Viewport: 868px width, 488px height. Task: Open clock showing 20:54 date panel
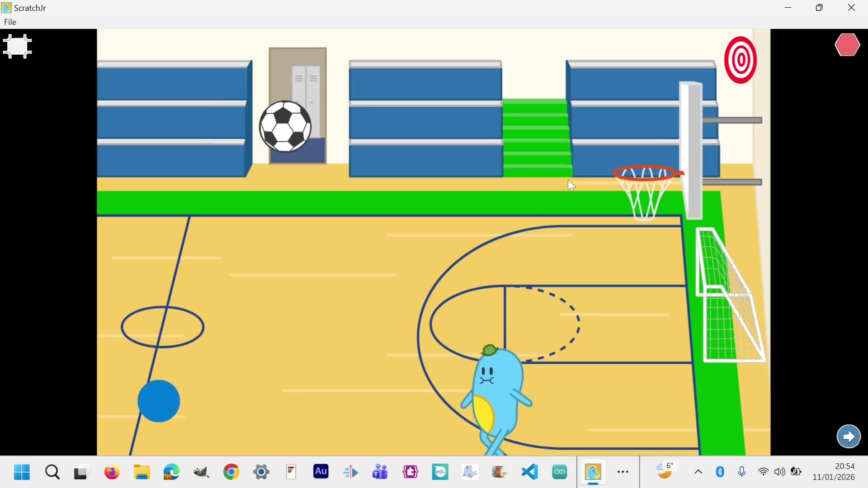833,472
